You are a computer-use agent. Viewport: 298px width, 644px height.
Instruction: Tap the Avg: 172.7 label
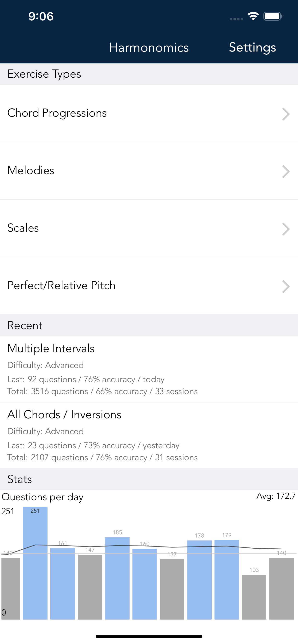coord(276,496)
